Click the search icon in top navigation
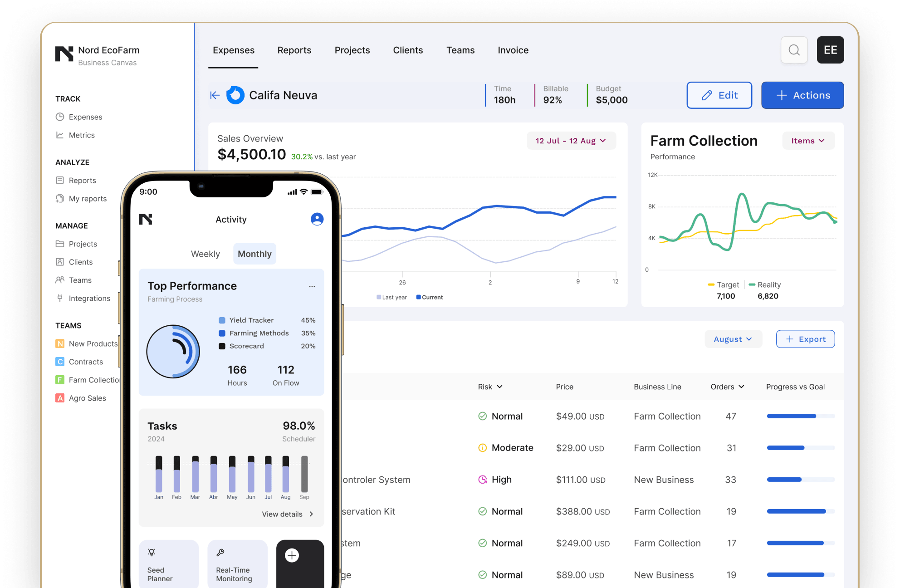The width and height of the screenshot is (900, 588). pos(794,50)
